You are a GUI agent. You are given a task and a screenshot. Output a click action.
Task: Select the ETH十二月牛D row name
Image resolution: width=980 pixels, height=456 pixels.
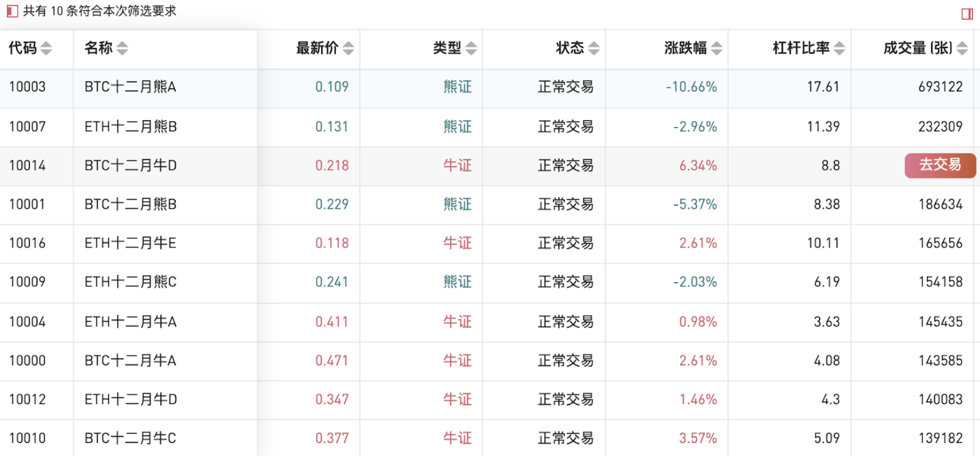click(x=130, y=400)
